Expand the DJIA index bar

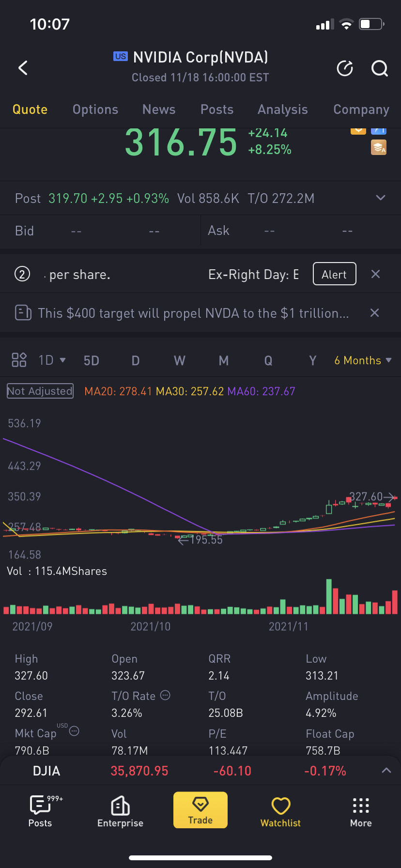[x=386, y=770]
